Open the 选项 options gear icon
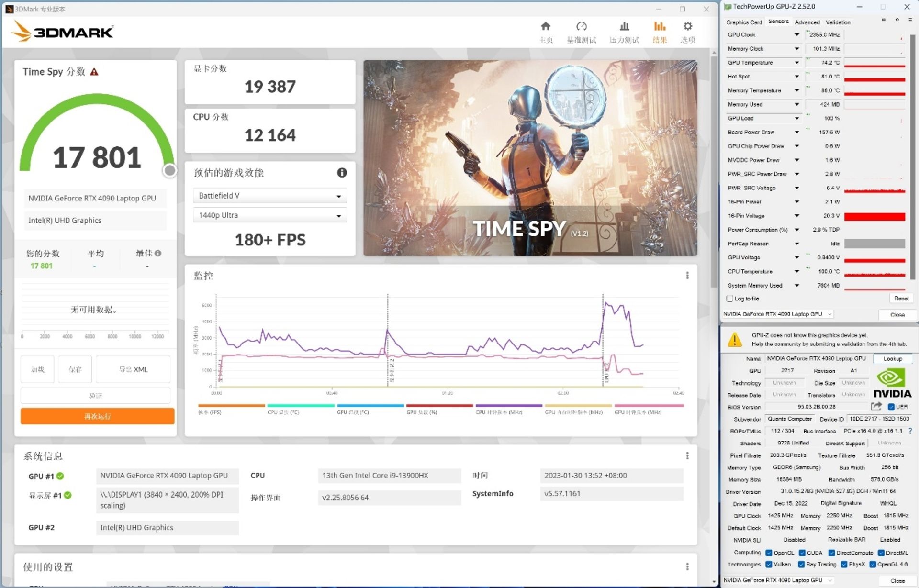The width and height of the screenshot is (919, 588). coord(688,26)
